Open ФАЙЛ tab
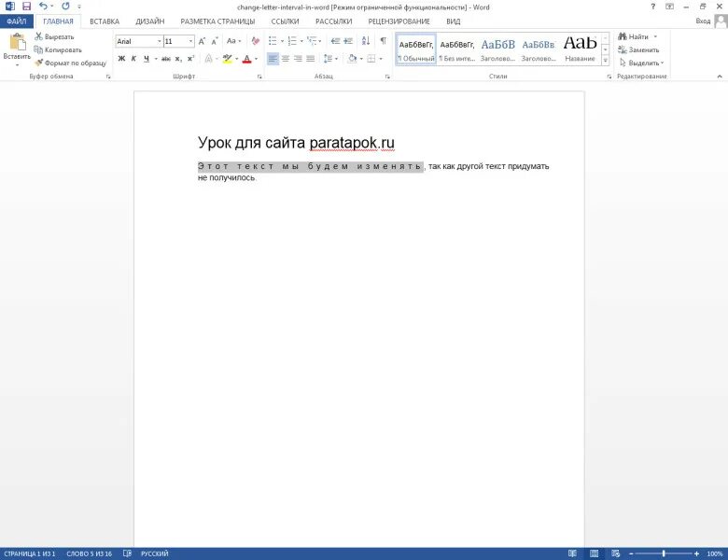 click(x=17, y=21)
